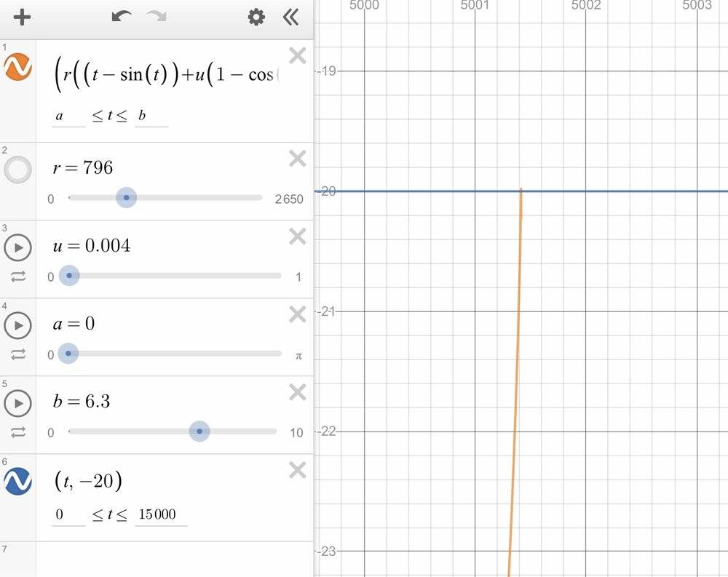Hide the blue line (t, -20)
The height and width of the screenshot is (577, 728).
click(x=17, y=481)
